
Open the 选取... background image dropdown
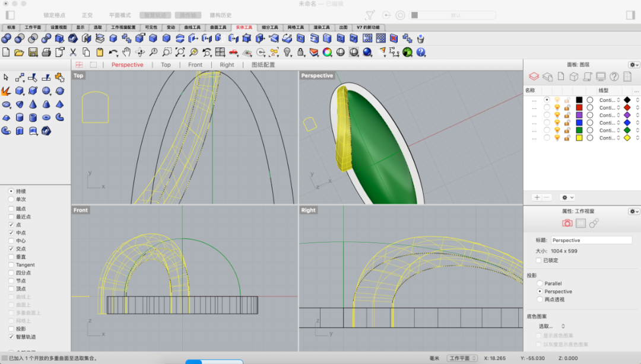[x=551, y=326]
